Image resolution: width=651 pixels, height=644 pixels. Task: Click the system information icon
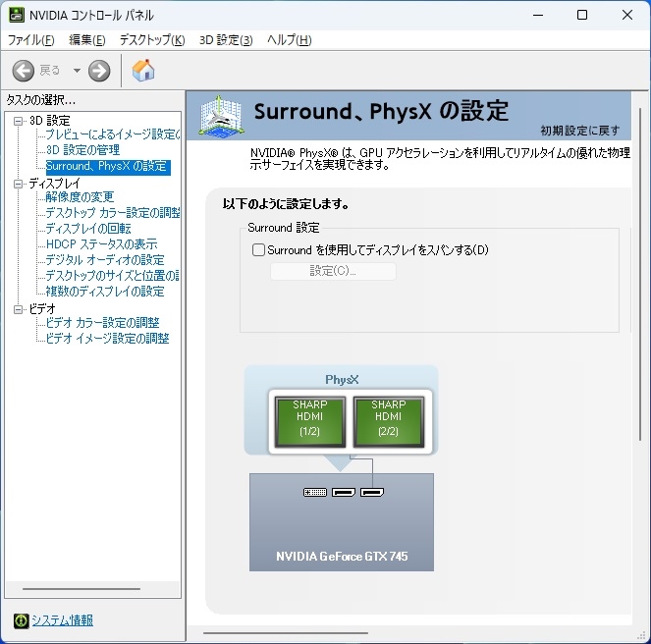point(21,620)
